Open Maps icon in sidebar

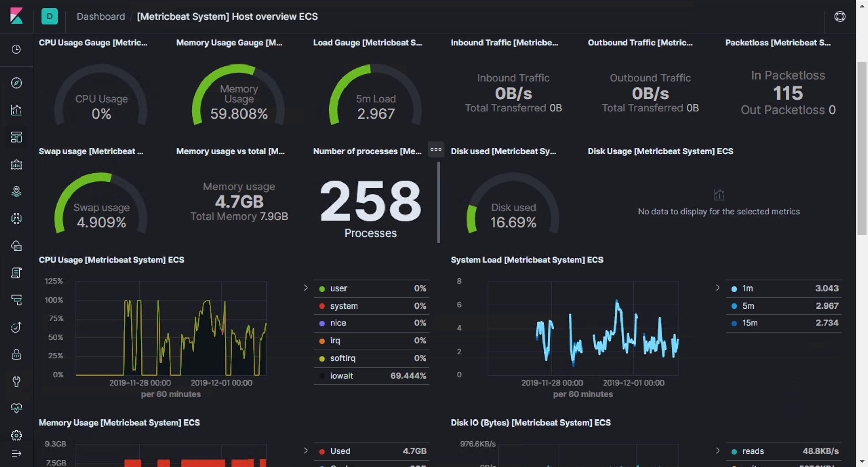pyautogui.click(x=16, y=191)
